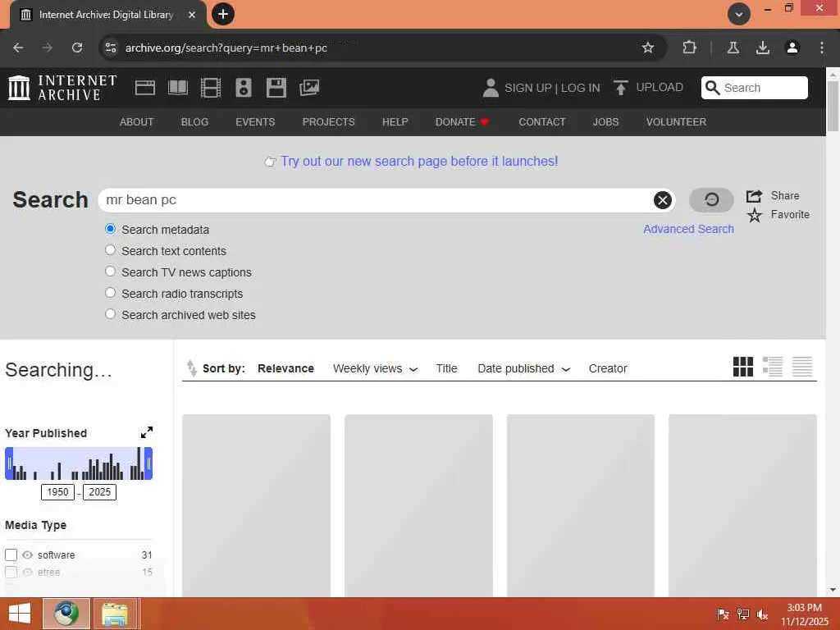The height and width of the screenshot is (630, 840).
Task: Toggle the eye icon for etree
Action: 28,572
